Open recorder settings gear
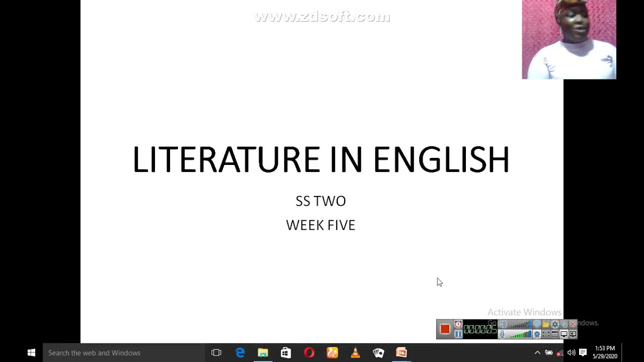Image resolution: width=644 pixels, height=362 pixels. 555,324
